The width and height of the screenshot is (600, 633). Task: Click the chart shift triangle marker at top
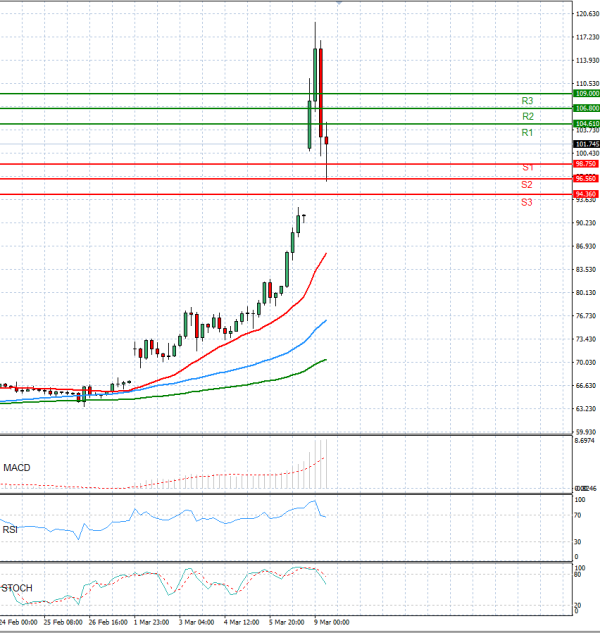tap(339, 3)
